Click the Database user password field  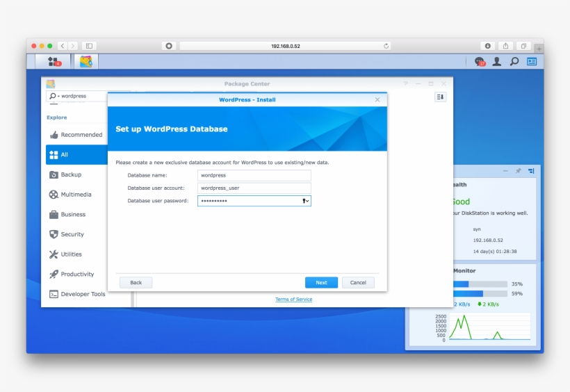254,201
